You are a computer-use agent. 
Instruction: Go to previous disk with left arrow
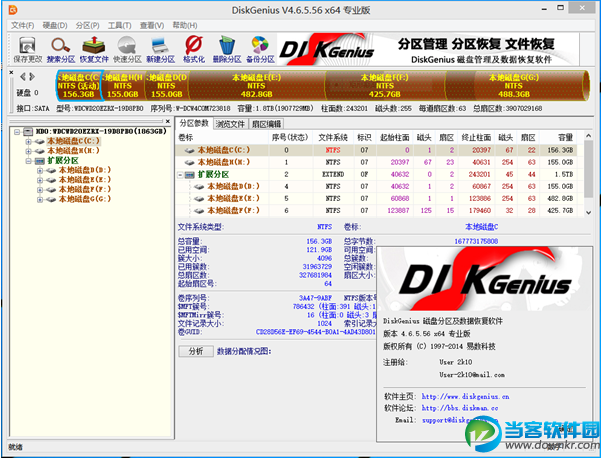(23, 77)
